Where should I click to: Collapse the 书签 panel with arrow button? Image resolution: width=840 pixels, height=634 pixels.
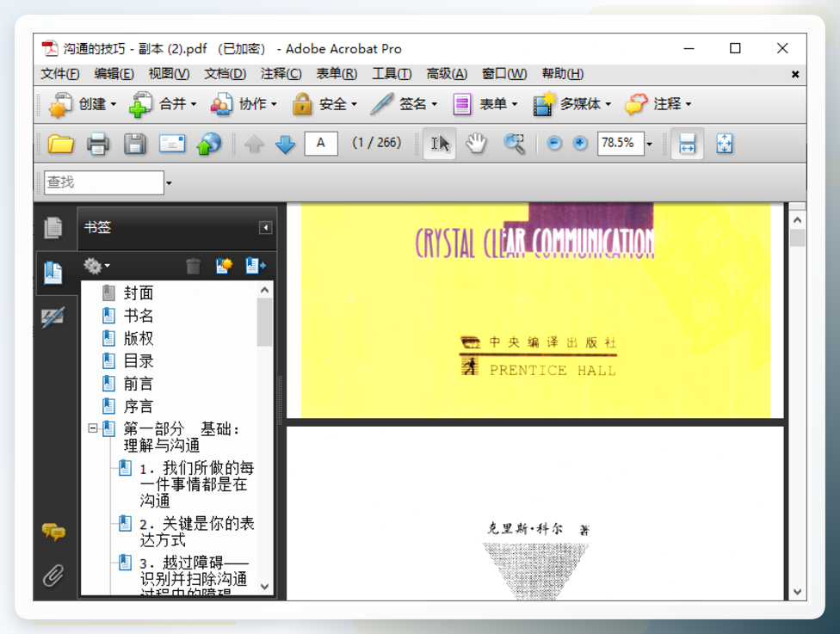click(265, 228)
